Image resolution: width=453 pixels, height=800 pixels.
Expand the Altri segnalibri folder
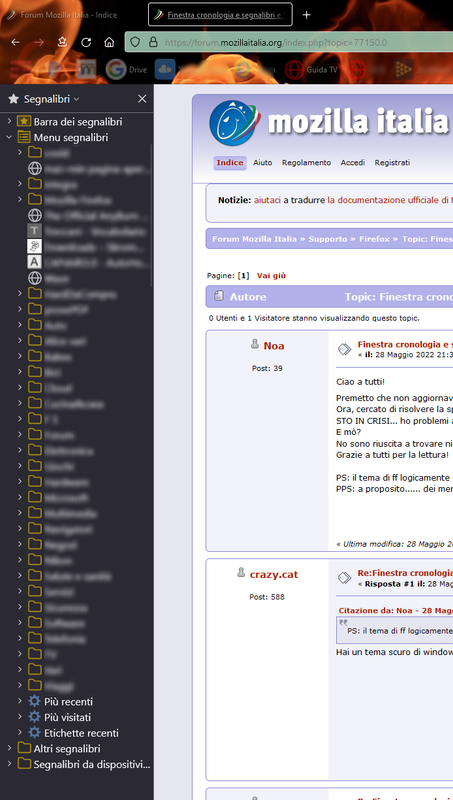click(x=9, y=748)
